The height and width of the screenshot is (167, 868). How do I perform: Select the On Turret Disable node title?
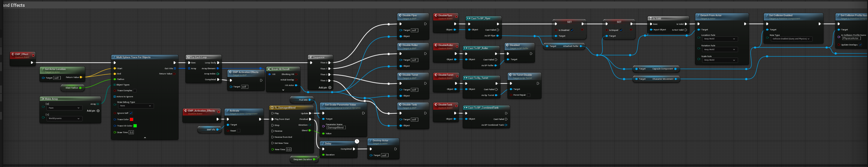pos(522,75)
